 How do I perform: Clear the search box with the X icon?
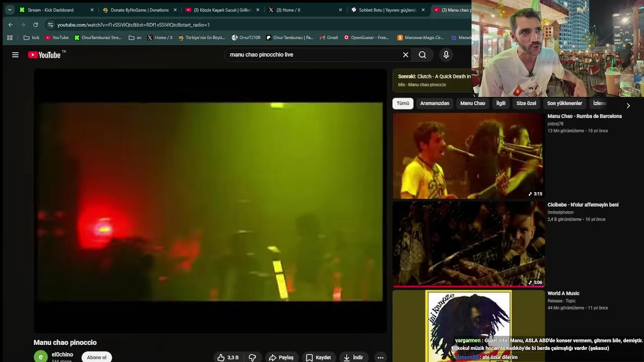(x=406, y=55)
